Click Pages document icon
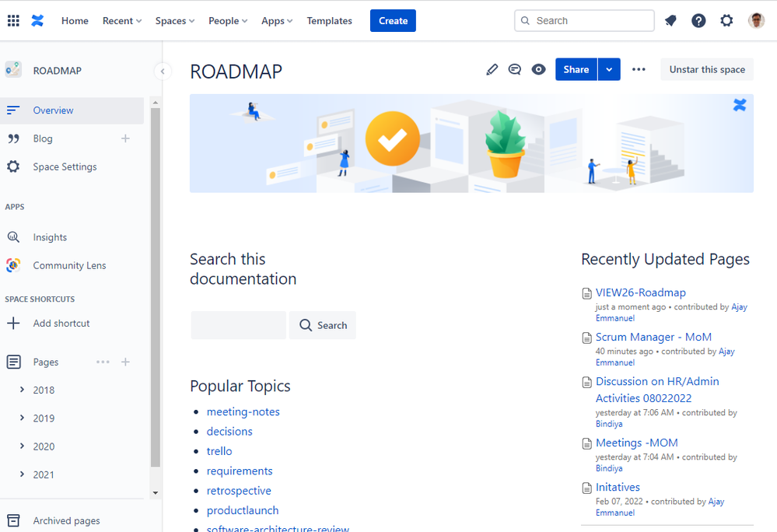 [x=13, y=362]
